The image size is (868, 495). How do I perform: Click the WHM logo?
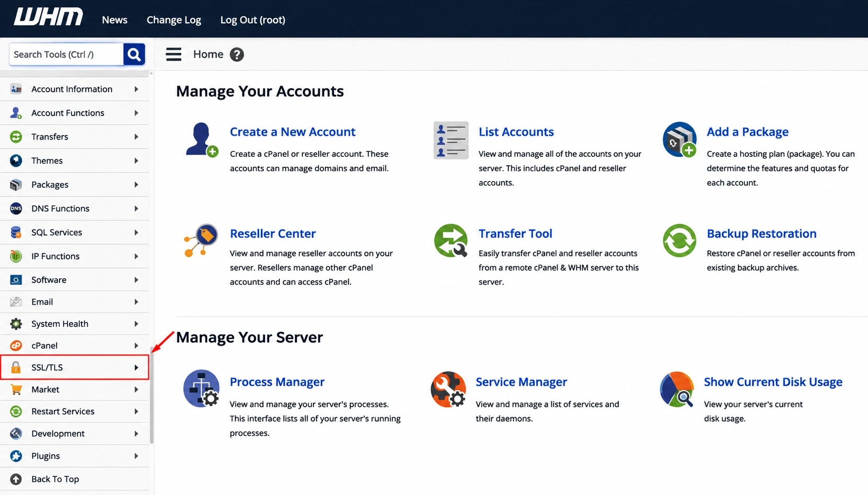click(48, 17)
